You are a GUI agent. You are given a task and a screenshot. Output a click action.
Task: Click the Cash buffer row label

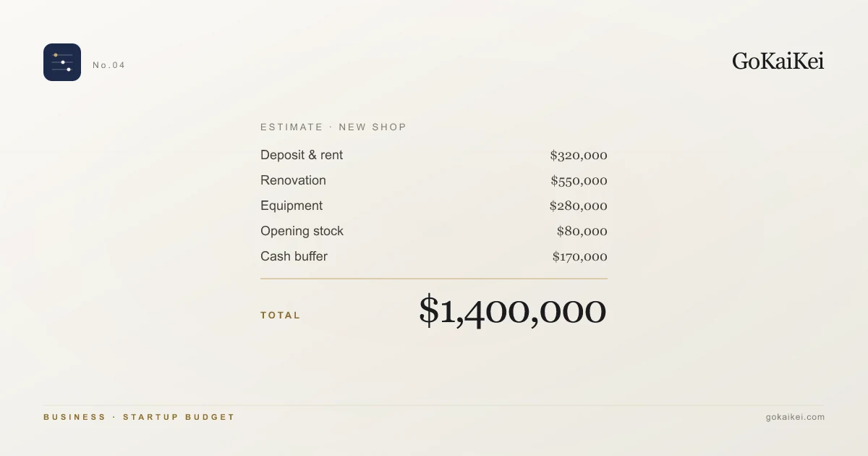tap(294, 256)
